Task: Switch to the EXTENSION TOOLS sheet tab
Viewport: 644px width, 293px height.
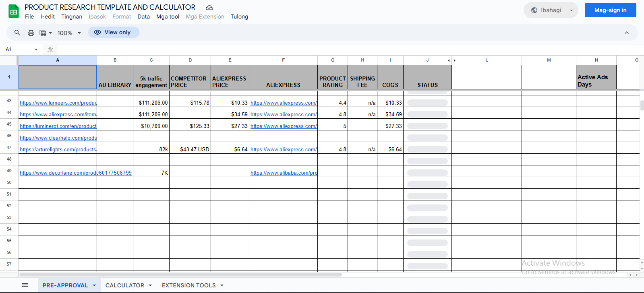Action: click(189, 285)
